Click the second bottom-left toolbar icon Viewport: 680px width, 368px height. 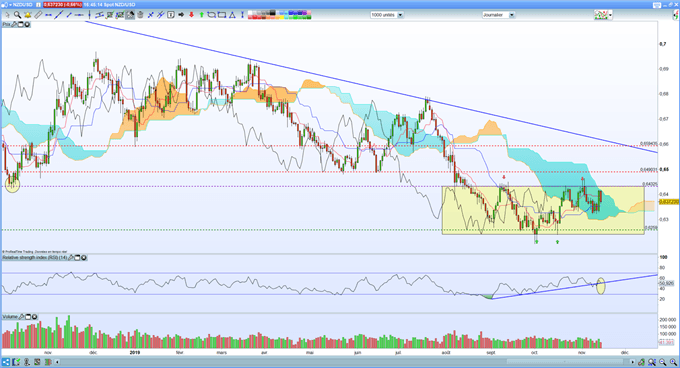16,362
